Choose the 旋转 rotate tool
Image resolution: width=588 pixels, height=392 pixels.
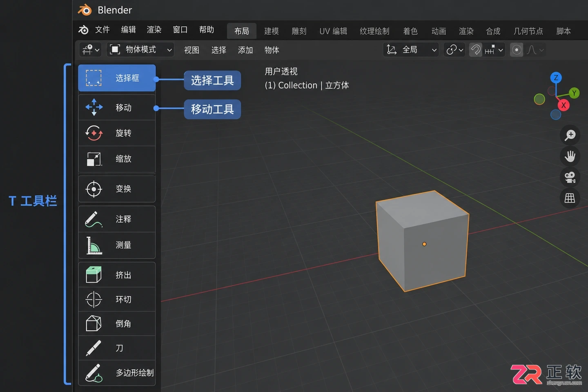pos(117,133)
